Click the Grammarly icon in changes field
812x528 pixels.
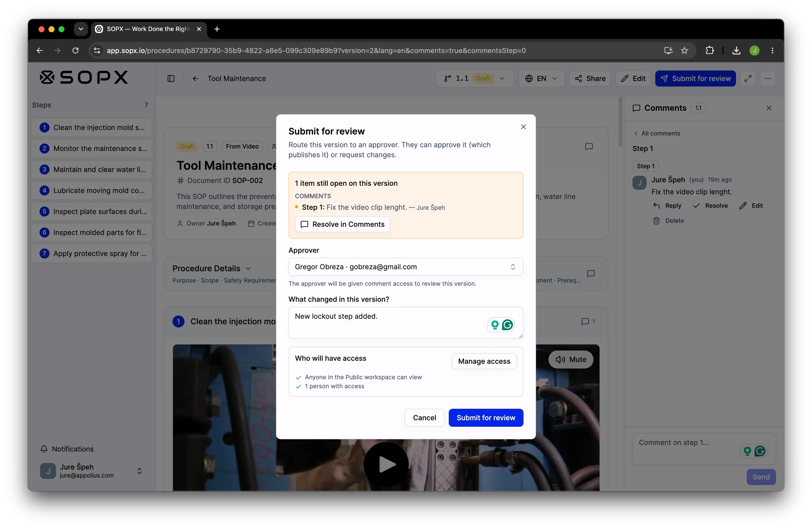coord(507,325)
